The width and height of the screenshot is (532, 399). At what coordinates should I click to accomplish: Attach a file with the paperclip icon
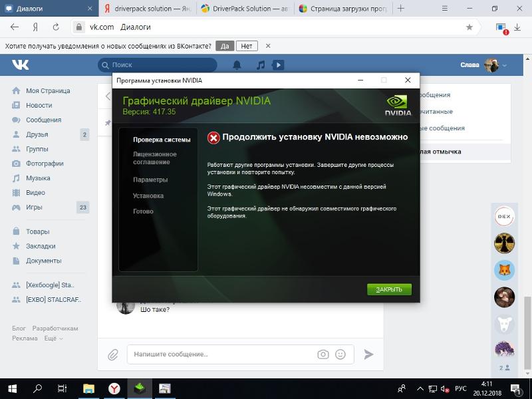(113, 354)
